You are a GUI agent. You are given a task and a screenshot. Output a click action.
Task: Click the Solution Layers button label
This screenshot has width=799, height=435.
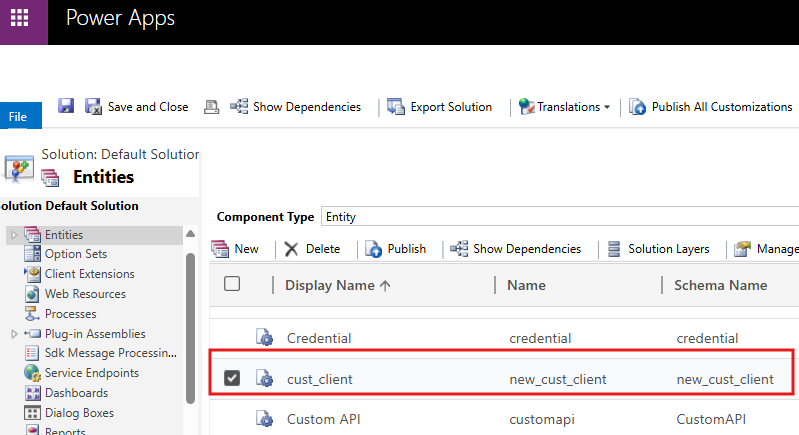coord(669,249)
